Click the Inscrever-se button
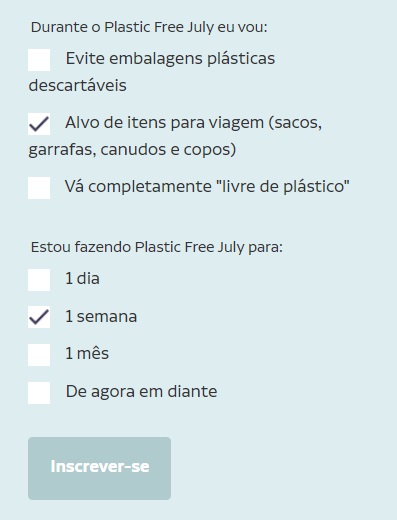Screen dimensions: 397x520 [x=99, y=468]
